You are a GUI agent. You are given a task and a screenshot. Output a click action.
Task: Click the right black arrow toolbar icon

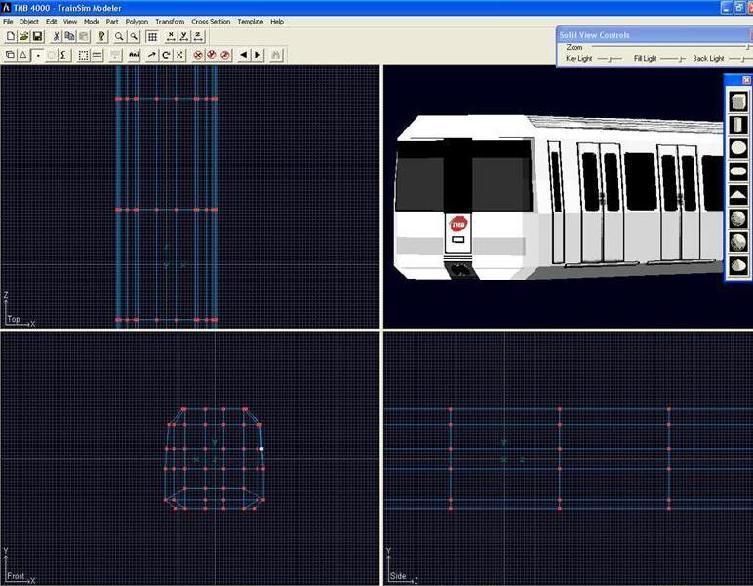(257, 55)
